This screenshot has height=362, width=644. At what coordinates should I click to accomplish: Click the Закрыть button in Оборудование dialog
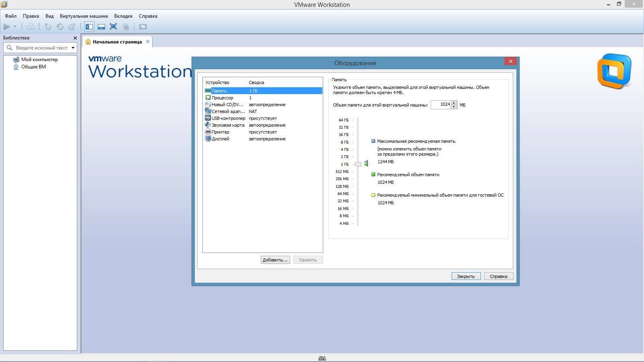pyautogui.click(x=466, y=276)
